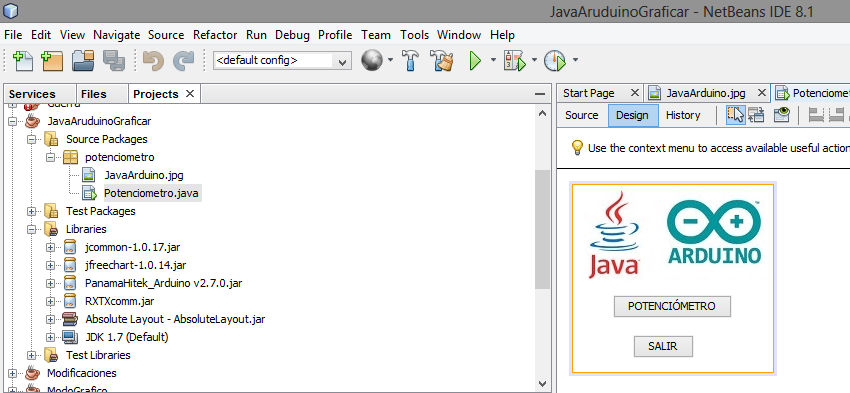Open the Run menu
Image resolution: width=850 pixels, height=393 pixels.
pyautogui.click(x=256, y=35)
